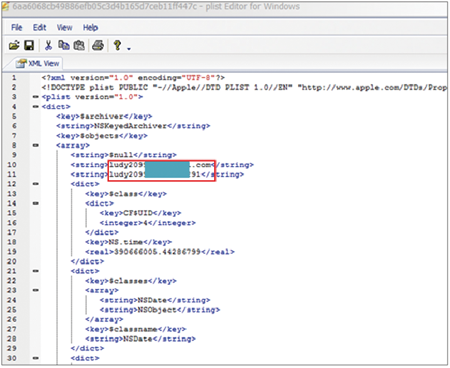Open the Edit menu
Image resolution: width=450 pixels, height=368 pixels.
(x=39, y=27)
